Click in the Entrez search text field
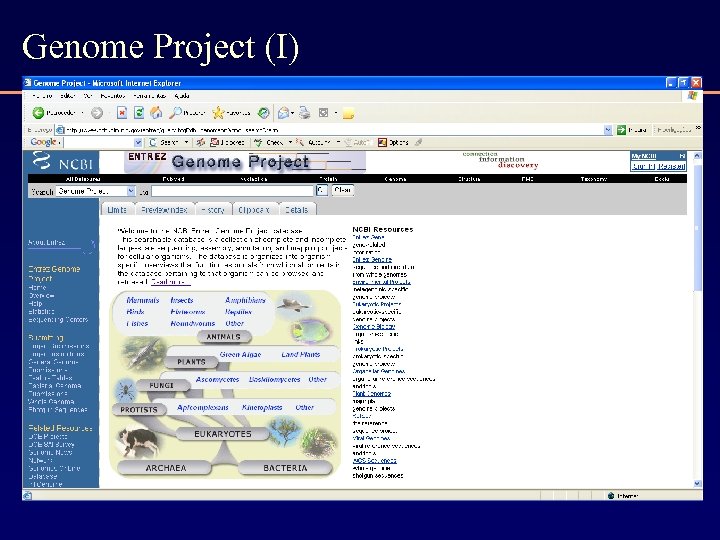The width and height of the screenshot is (720, 540). pos(232,191)
